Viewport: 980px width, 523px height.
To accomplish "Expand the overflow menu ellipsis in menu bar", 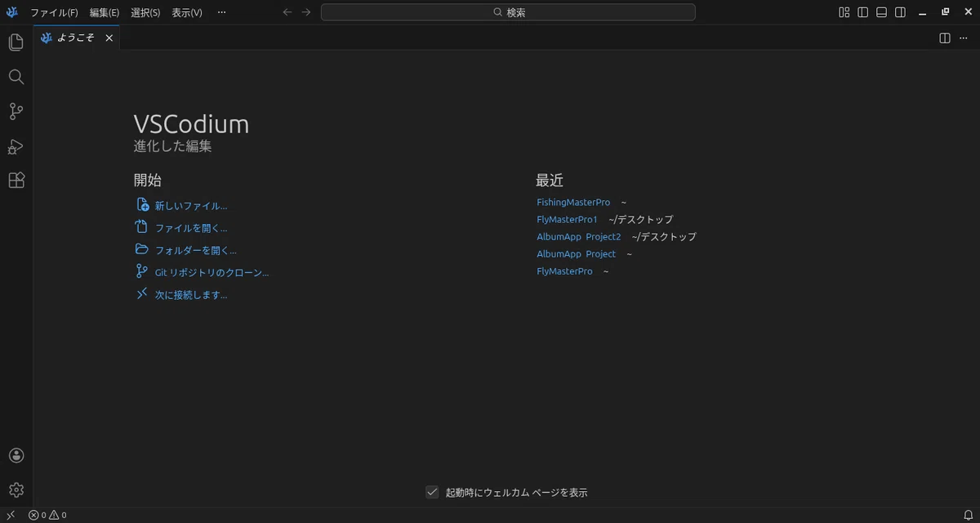I will click(x=222, y=12).
